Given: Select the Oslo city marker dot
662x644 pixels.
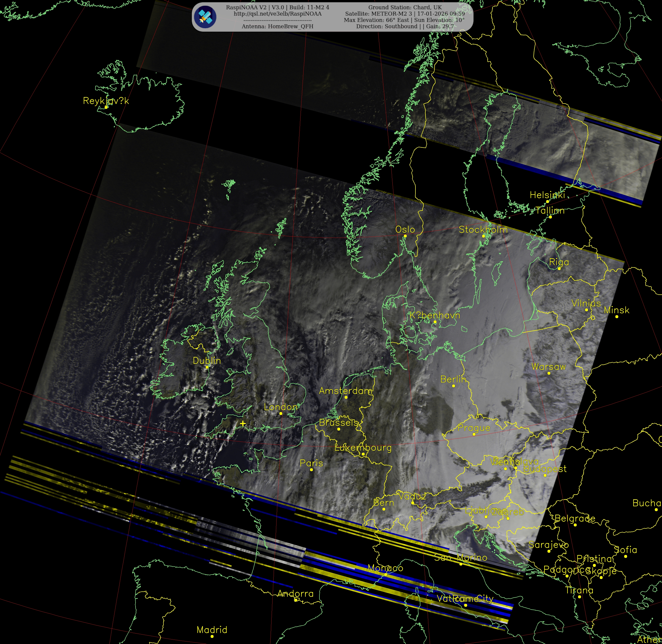Looking at the screenshot, I should pos(405,236).
